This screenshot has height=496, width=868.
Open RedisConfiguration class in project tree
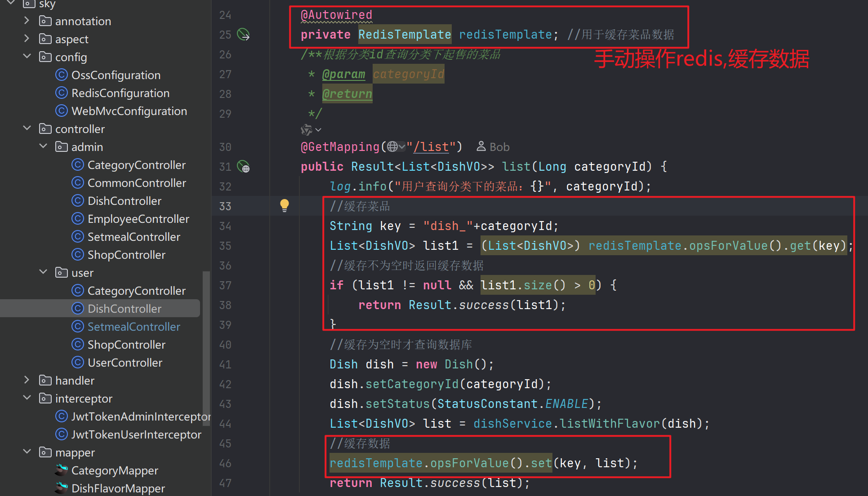pos(120,93)
